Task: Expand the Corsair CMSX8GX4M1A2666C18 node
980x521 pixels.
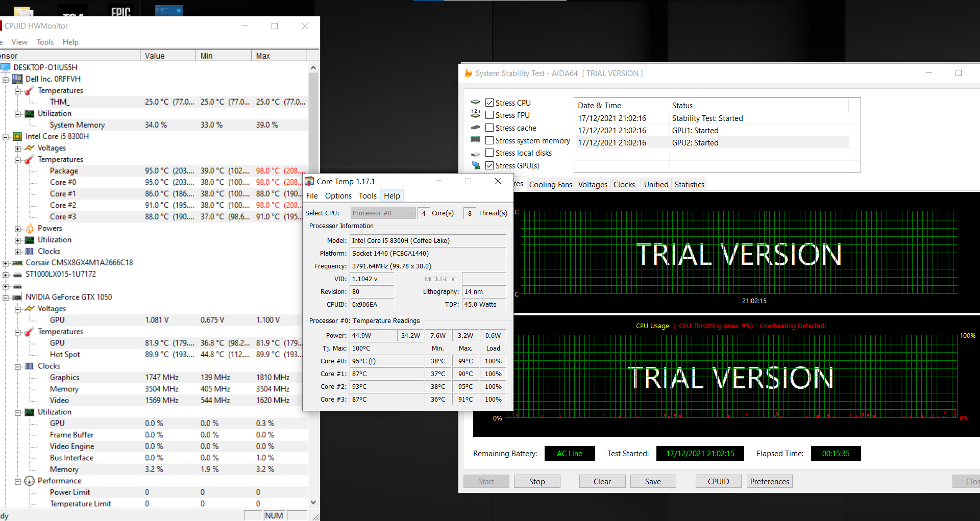Action: click(x=6, y=263)
